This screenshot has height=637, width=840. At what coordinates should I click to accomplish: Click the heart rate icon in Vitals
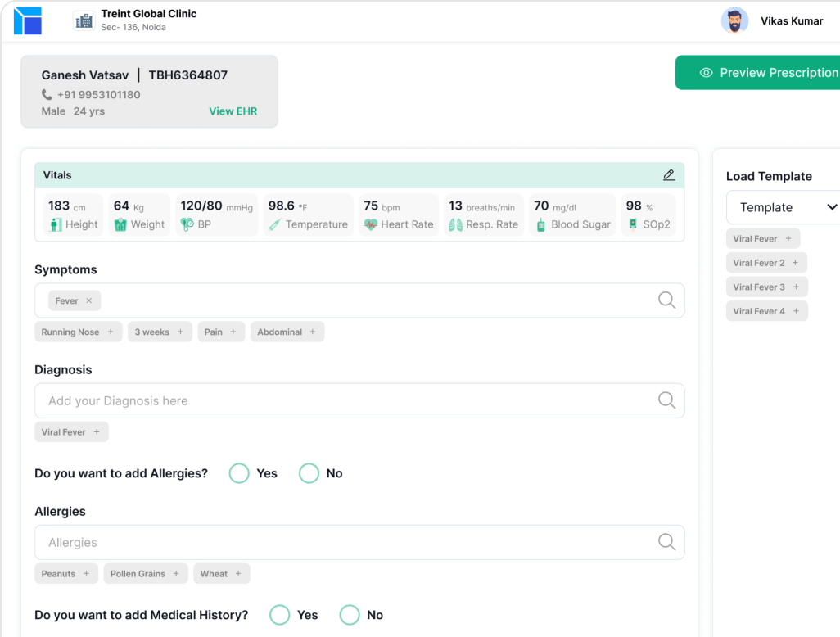coord(371,224)
